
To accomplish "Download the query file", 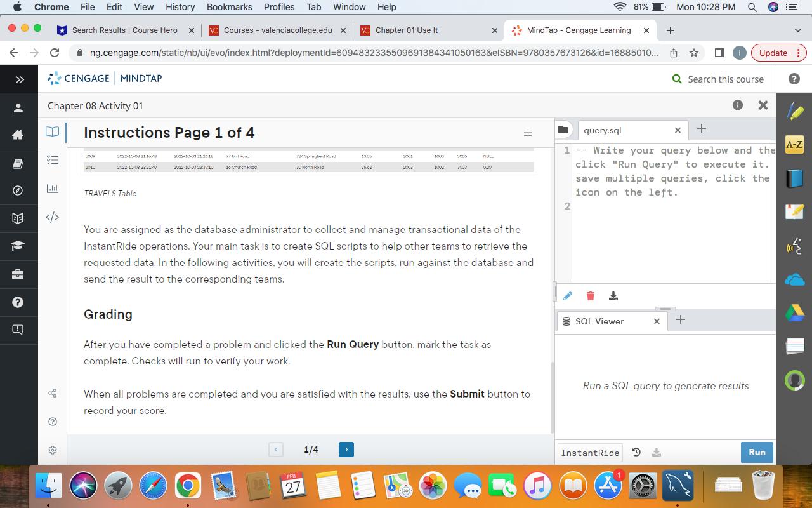I will click(x=613, y=296).
